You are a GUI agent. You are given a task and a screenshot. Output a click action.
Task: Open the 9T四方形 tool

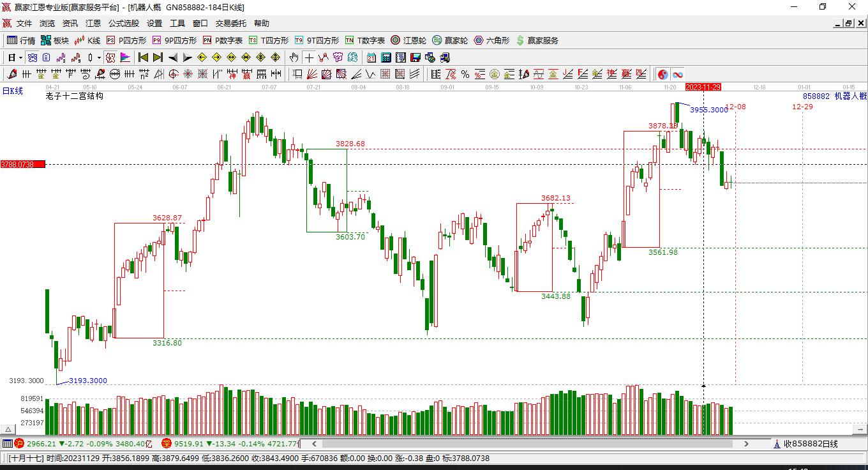317,40
